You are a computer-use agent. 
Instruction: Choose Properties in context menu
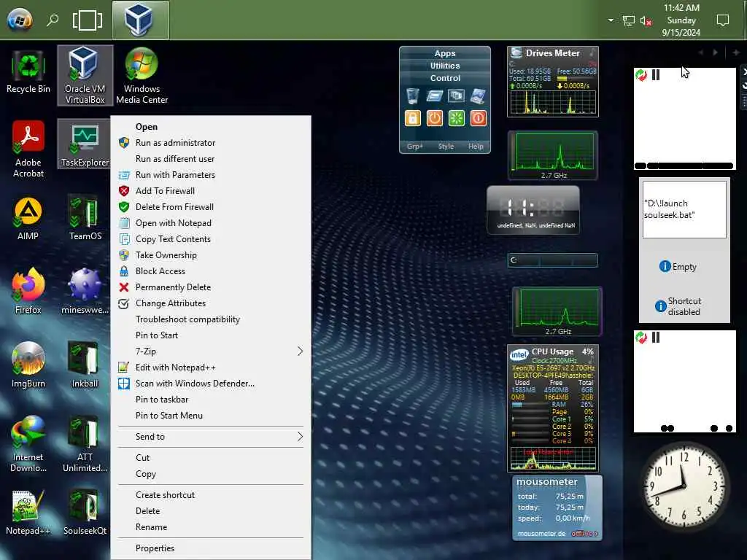coord(211,548)
